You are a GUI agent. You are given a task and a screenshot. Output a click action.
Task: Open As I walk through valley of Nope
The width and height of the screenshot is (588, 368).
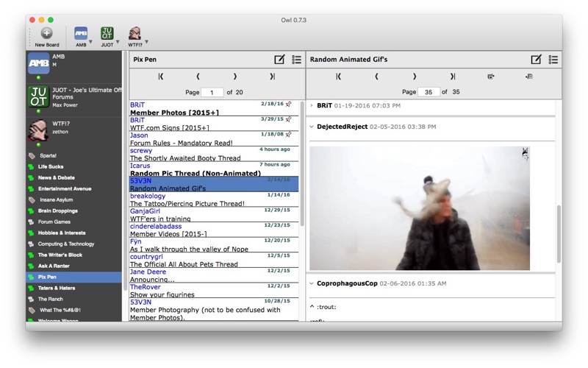click(x=214, y=245)
